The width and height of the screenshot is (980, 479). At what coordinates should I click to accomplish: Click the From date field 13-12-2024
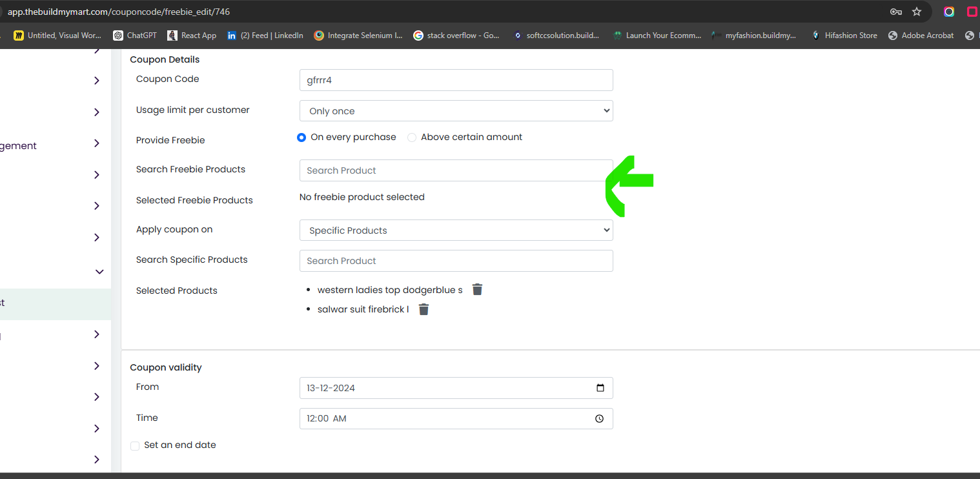coord(456,388)
